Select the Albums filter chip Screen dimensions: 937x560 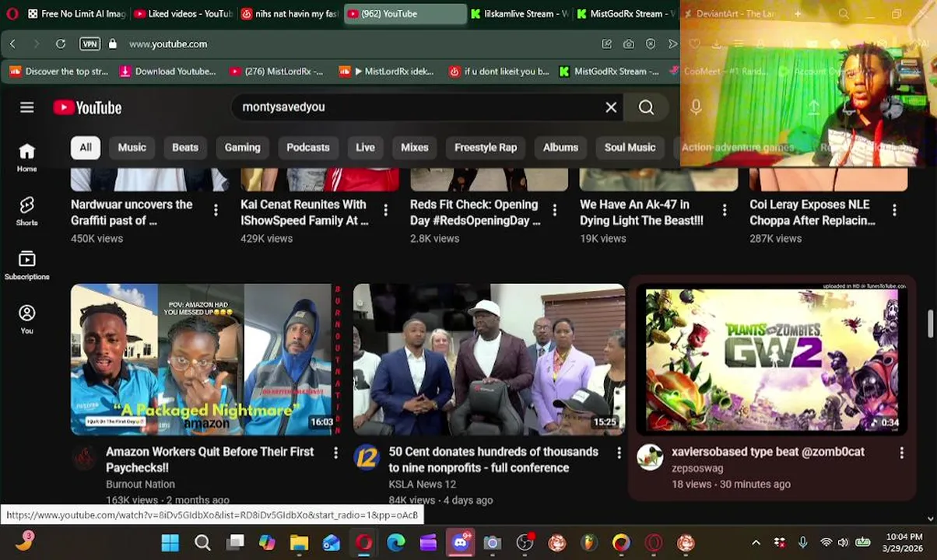tap(560, 147)
